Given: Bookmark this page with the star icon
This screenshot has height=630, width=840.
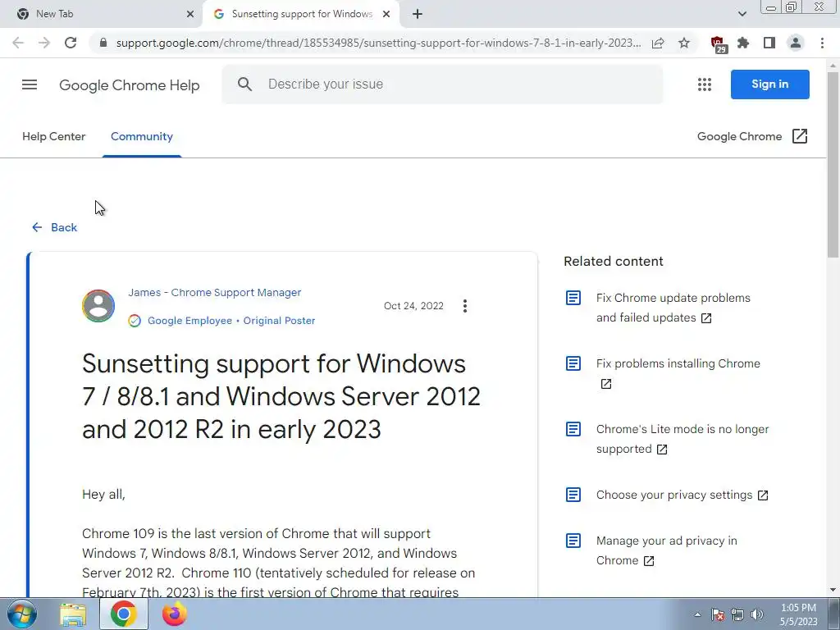Looking at the screenshot, I should pyautogui.click(x=684, y=43).
